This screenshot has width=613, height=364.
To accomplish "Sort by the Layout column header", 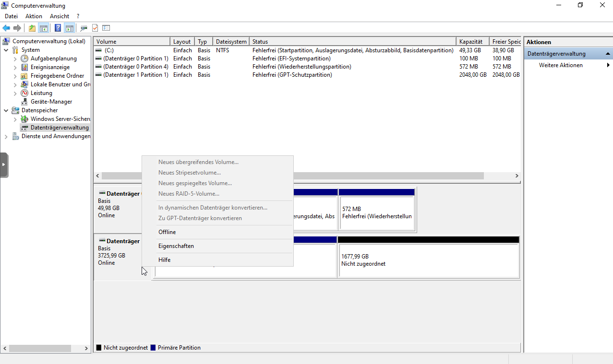I will pyautogui.click(x=183, y=42).
